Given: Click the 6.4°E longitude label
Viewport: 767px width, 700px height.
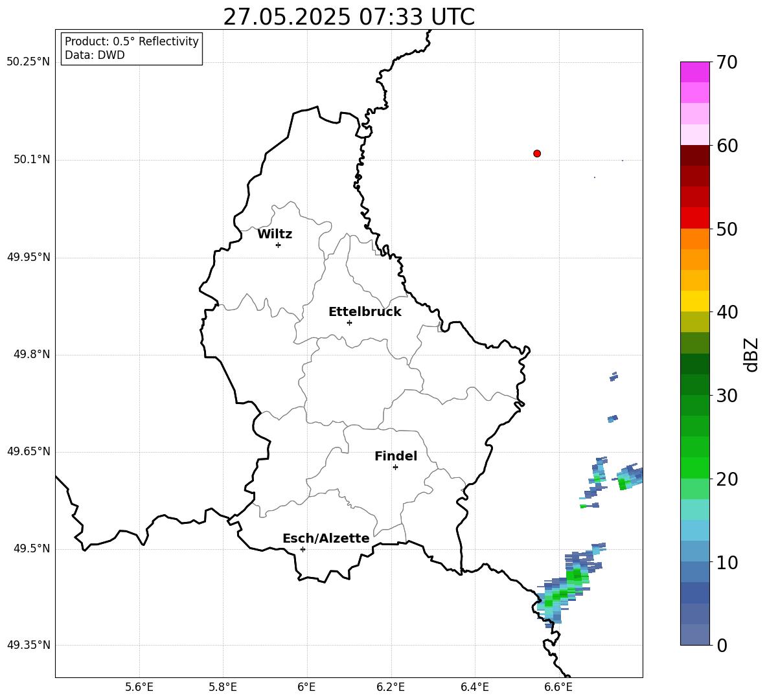Looking at the screenshot, I should pos(474,687).
